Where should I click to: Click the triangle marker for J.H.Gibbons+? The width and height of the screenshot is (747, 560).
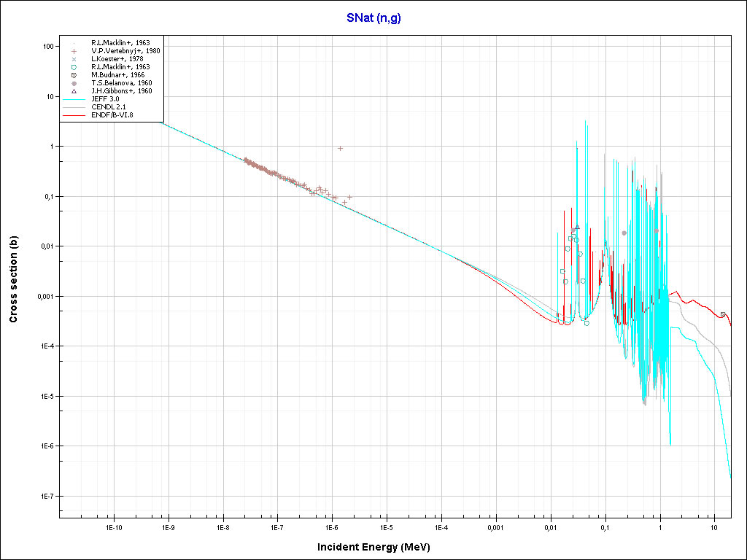74,91
